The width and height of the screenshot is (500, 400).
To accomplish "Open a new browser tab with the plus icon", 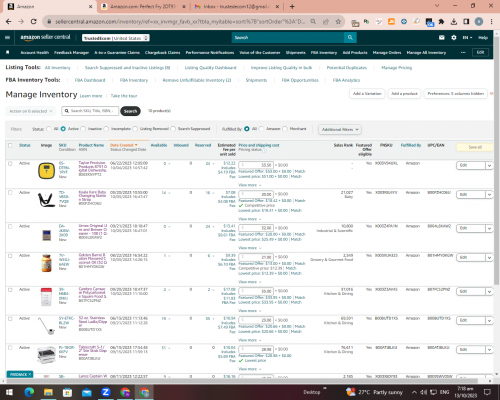I will (292, 6).
